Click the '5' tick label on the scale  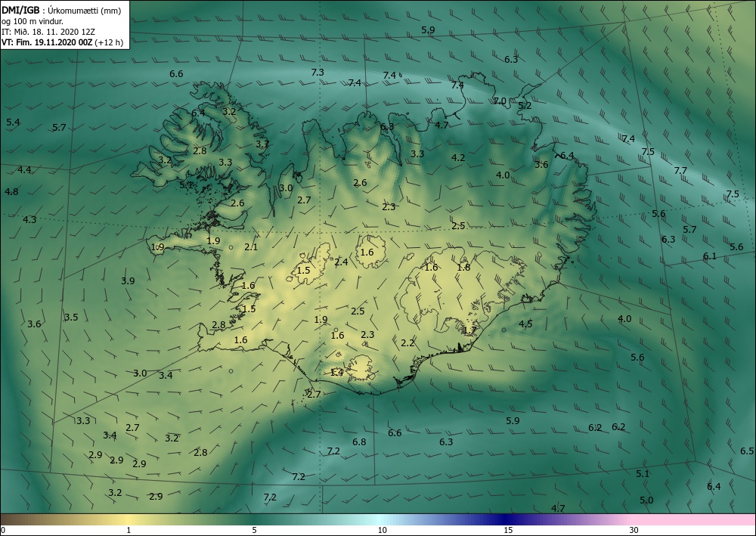click(254, 531)
